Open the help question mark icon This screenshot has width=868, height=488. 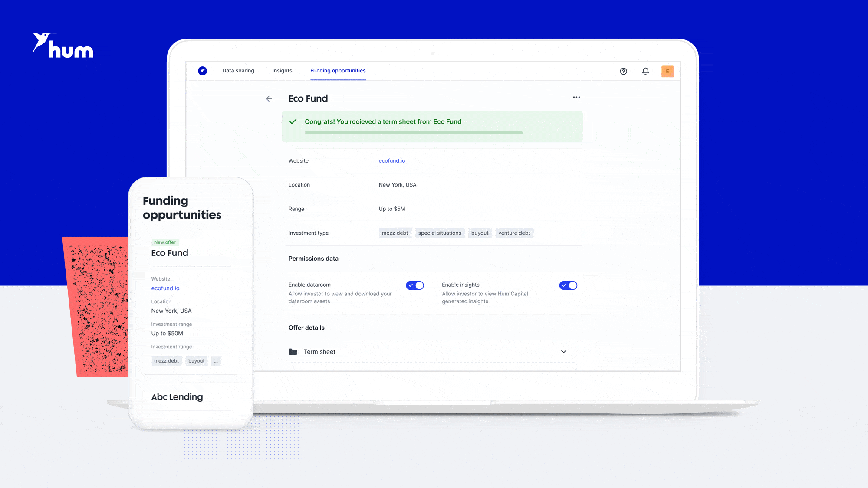(x=623, y=71)
